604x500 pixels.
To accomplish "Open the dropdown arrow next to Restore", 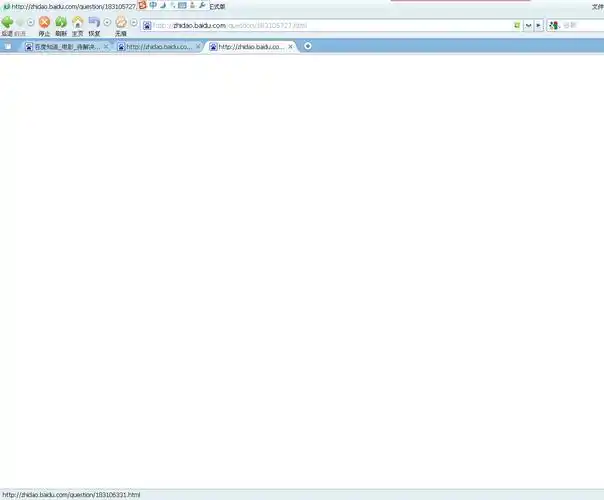I will point(107,22).
